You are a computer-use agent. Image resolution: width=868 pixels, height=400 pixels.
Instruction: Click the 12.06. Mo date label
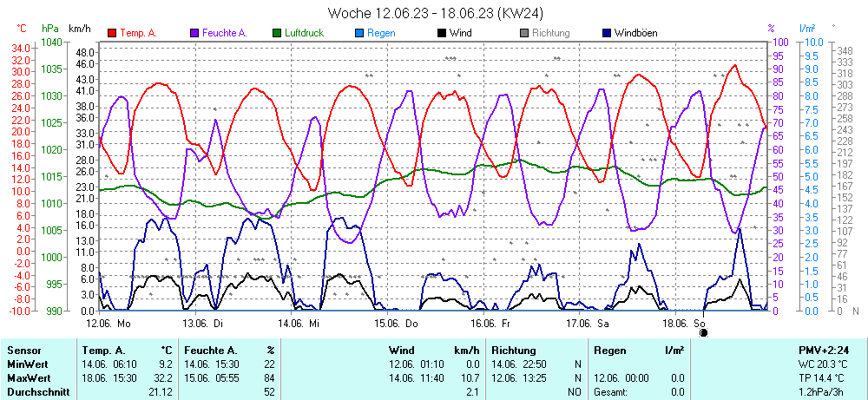(108, 322)
